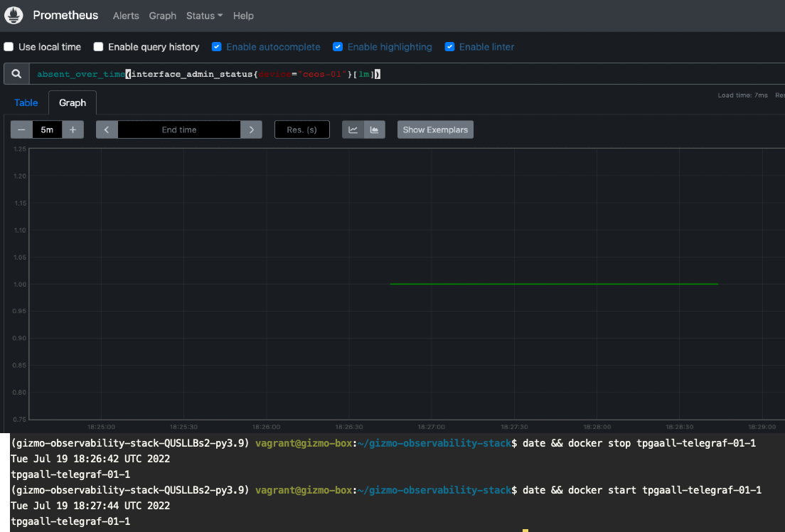The width and height of the screenshot is (785, 532).
Task: Click the Load time: 7ms text
Action: point(742,95)
